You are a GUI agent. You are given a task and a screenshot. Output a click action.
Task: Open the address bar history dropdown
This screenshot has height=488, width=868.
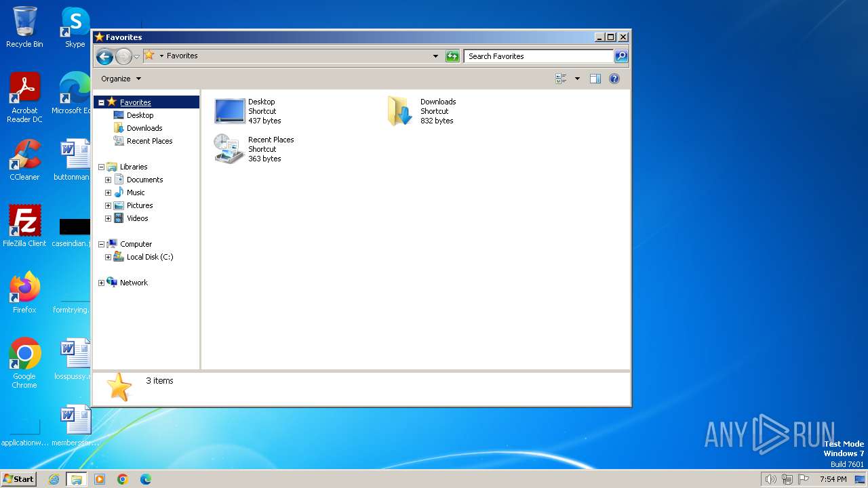(x=435, y=56)
